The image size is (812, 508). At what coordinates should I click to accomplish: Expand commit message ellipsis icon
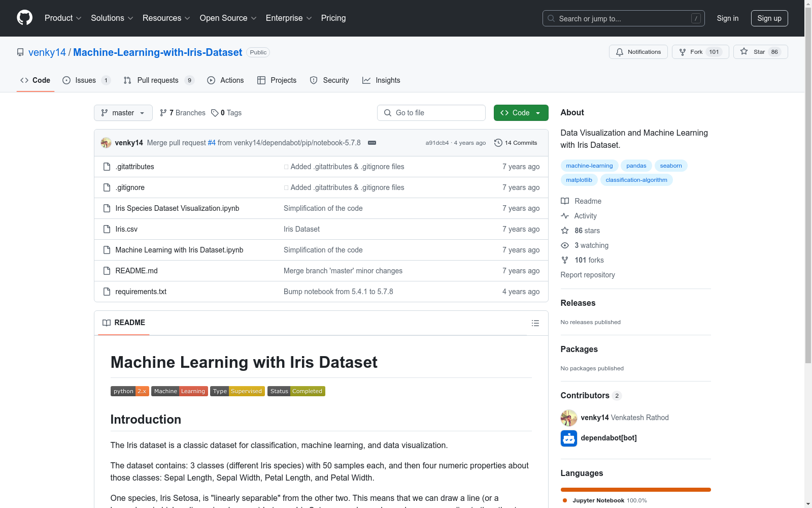[x=372, y=143]
